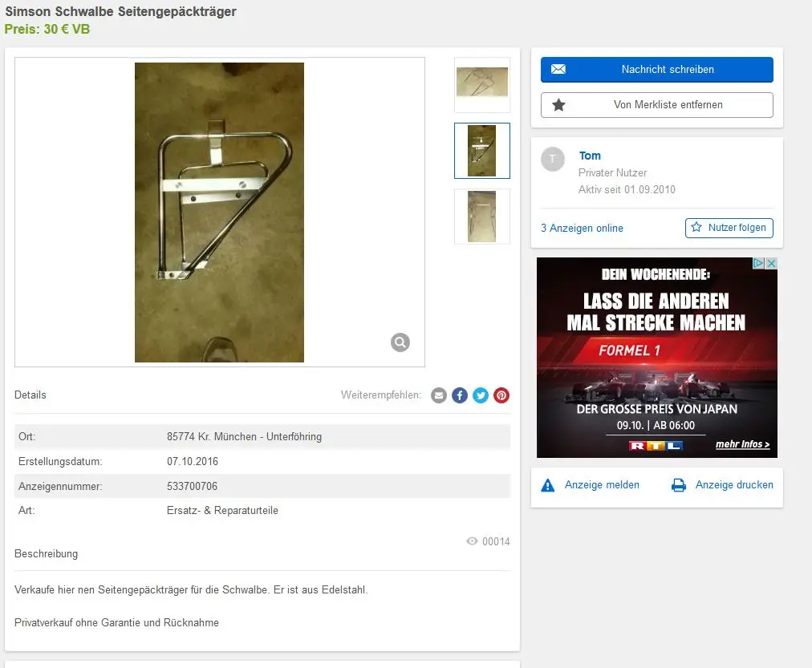Share listing on Facebook

pyautogui.click(x=460, y=395)
